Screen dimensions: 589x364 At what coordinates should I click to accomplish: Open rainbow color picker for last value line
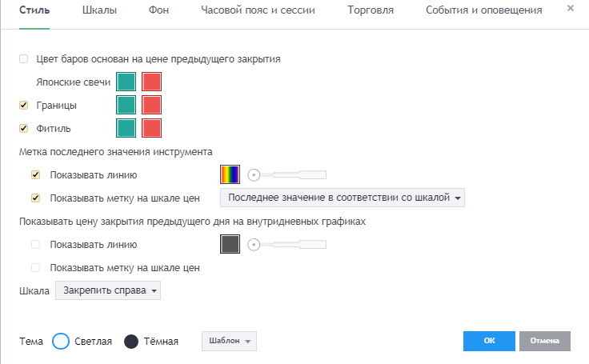pos(230,174)
